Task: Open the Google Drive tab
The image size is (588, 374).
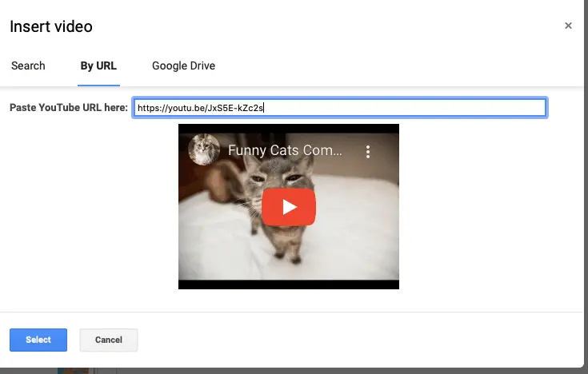Action: tap(183, 66)
